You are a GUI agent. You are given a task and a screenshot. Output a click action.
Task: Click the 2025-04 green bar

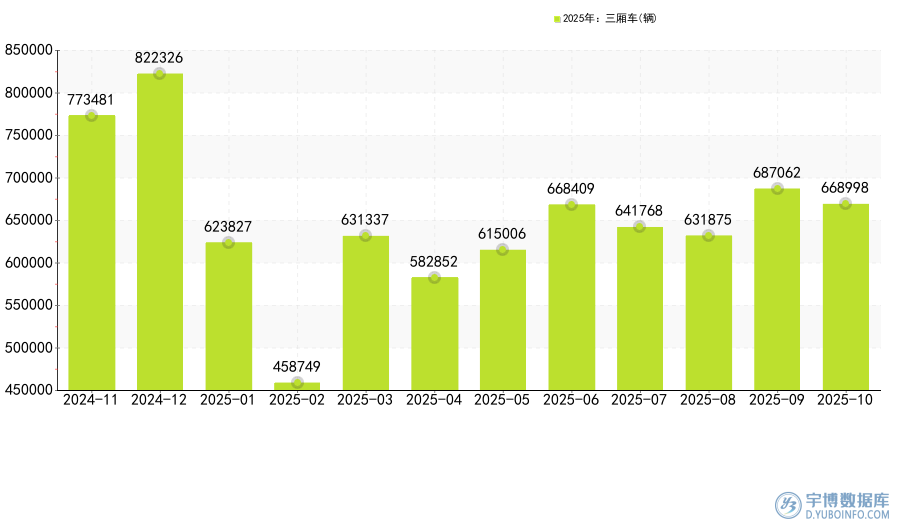click(434, 335)
